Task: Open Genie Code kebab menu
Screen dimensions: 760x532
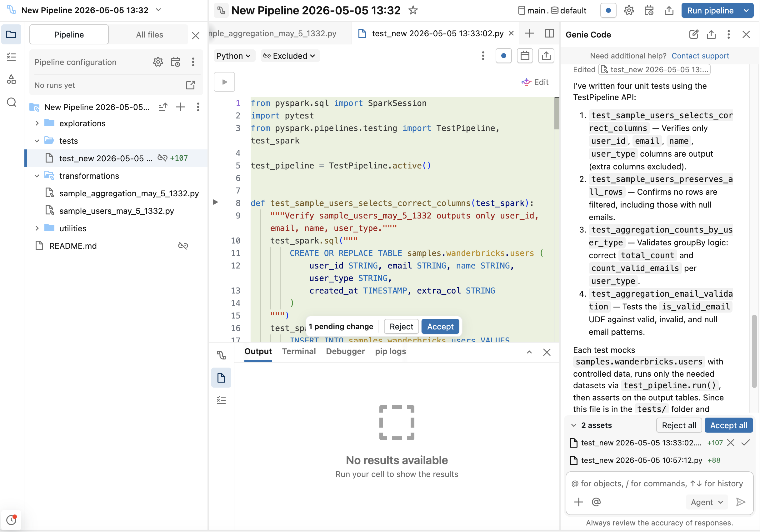Action: [x=728, y=34]
